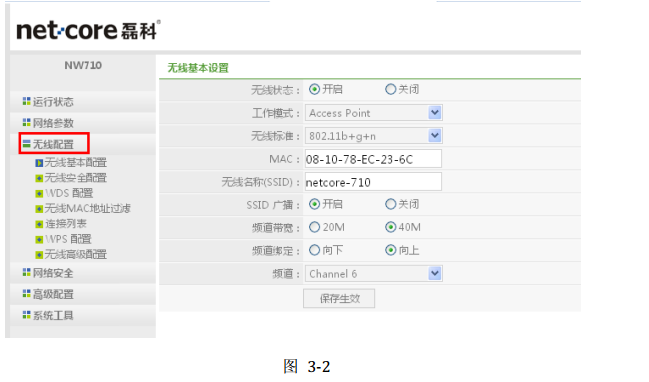Click the bullet icon beside 无线高级配置
The image size is (649, 382).
39,255
